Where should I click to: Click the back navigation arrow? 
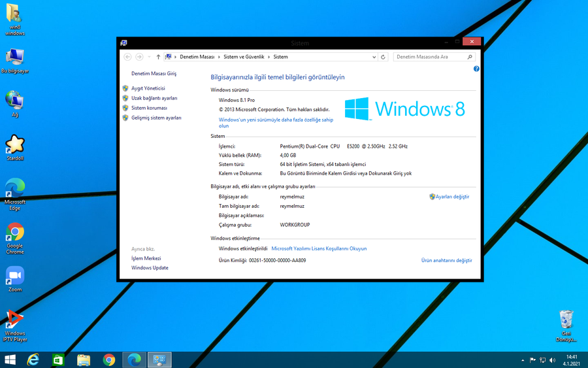coord(127,57)
